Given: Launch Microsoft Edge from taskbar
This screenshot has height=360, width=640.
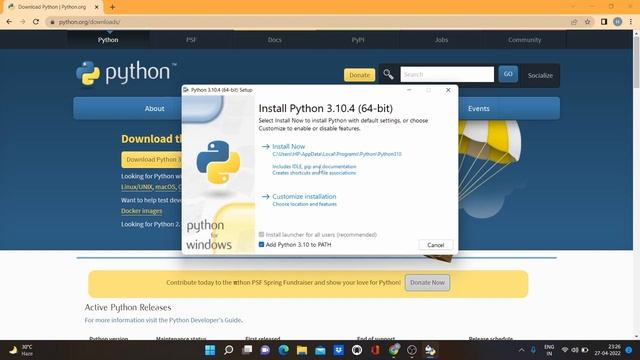Looking at the screenshot, I should coord(284,350).
